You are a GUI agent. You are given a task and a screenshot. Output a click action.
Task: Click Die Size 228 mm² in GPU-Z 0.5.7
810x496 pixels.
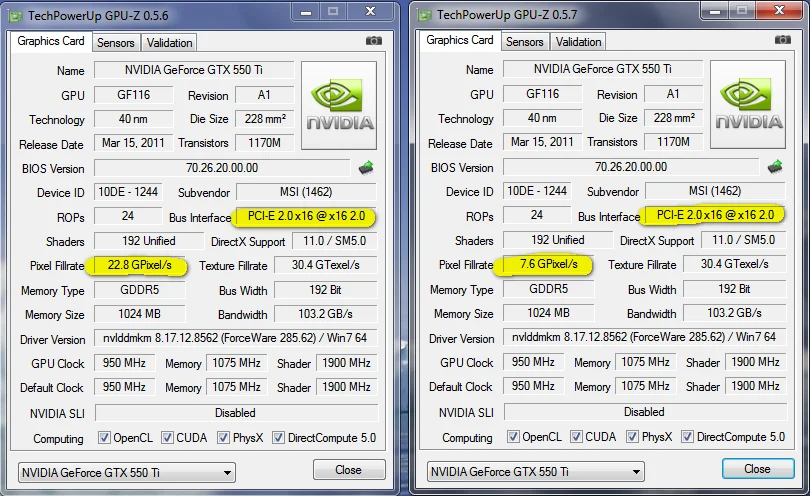pyautogui.click(x=674, y=118)
